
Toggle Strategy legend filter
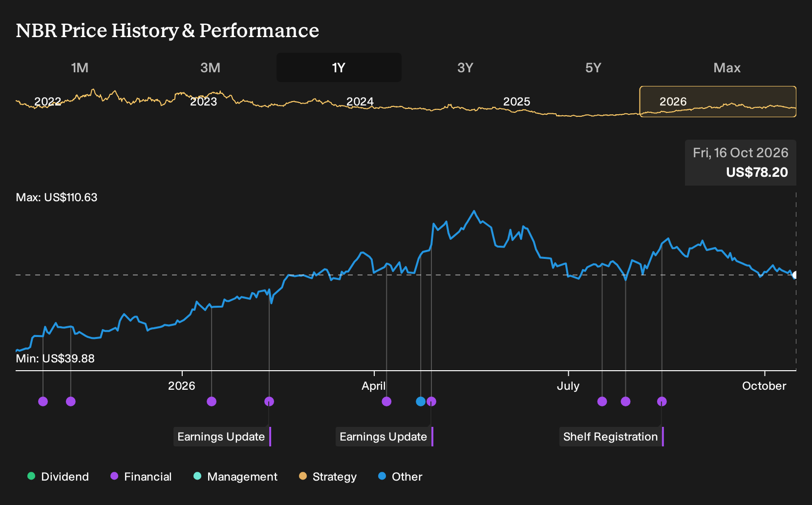pyautogui.click(x=328, y=477)
